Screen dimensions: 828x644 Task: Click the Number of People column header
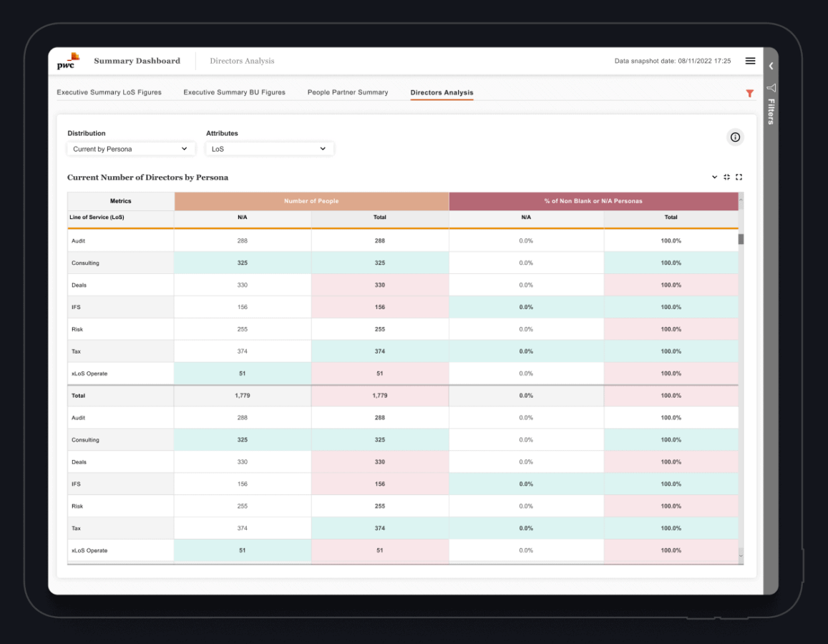coord(311,201)
